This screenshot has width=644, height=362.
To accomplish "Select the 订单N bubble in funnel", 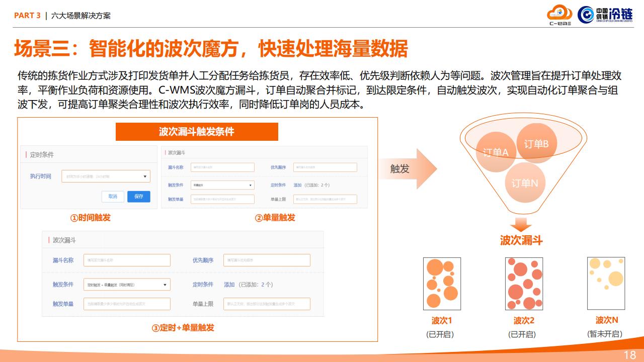I will click(525, 183).
